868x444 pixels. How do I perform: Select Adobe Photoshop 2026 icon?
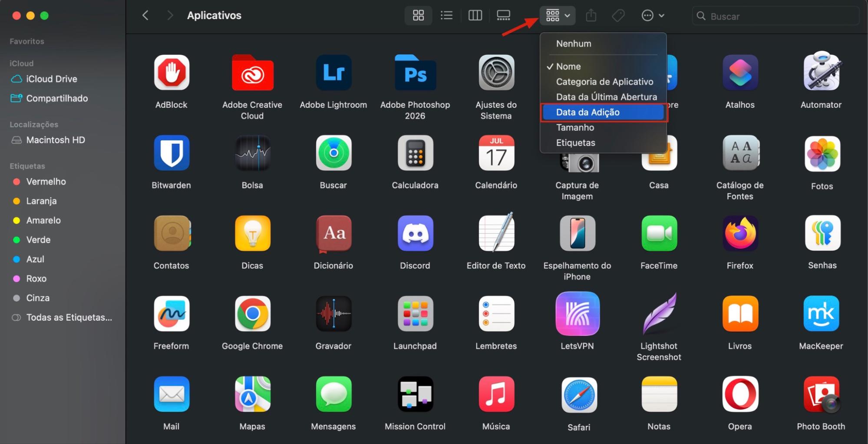pos(415,72)
